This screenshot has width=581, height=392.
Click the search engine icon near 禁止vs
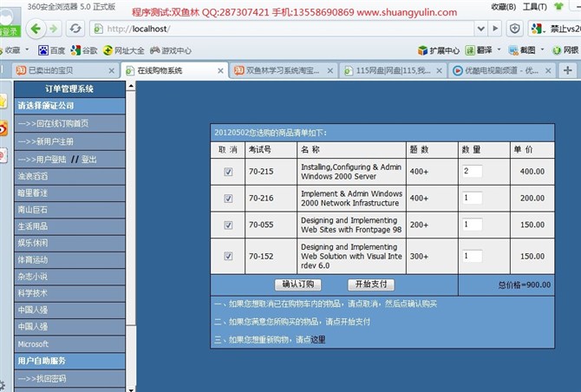[x=536, y=29]
